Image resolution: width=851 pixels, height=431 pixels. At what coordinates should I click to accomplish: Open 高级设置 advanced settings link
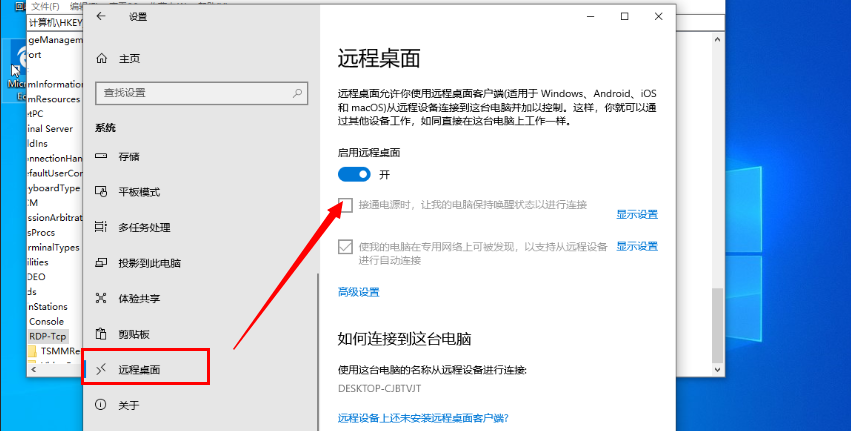click(358, 292)
